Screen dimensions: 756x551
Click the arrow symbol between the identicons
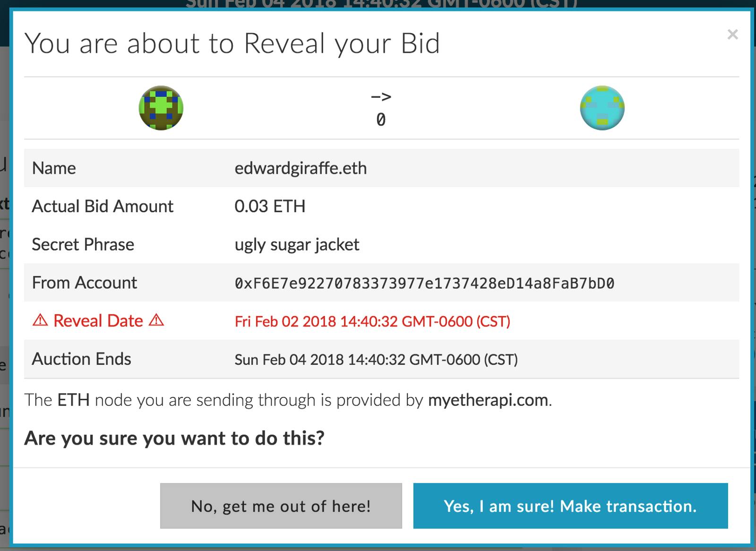(x=381, y=96)
